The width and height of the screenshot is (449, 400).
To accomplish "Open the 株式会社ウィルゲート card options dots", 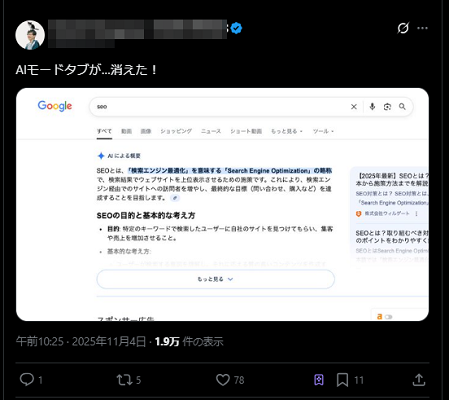I will [x=416, y=214].
